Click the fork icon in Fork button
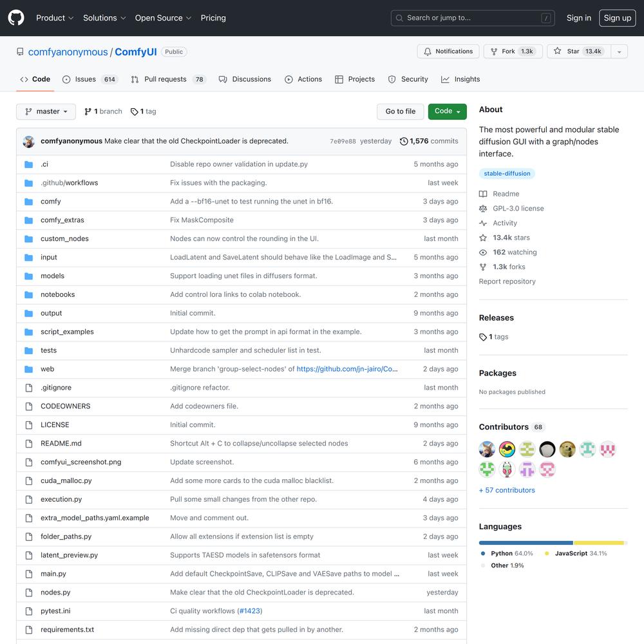 pos(494,52)
